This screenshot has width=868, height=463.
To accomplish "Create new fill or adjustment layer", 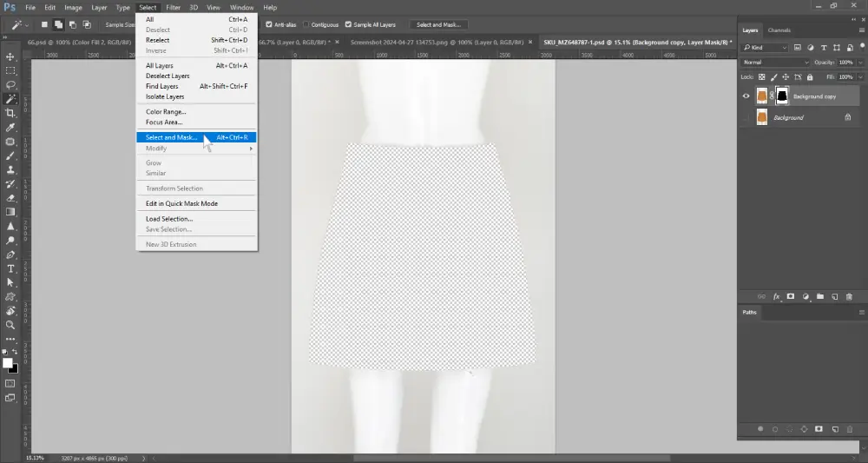I will (x=806, y=297).
